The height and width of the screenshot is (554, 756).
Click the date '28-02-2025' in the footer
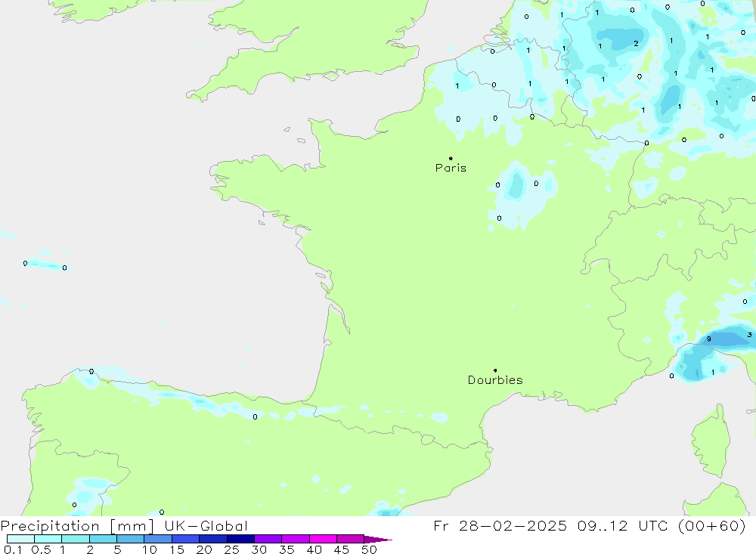pyautogui.click(x=513, y=526)
